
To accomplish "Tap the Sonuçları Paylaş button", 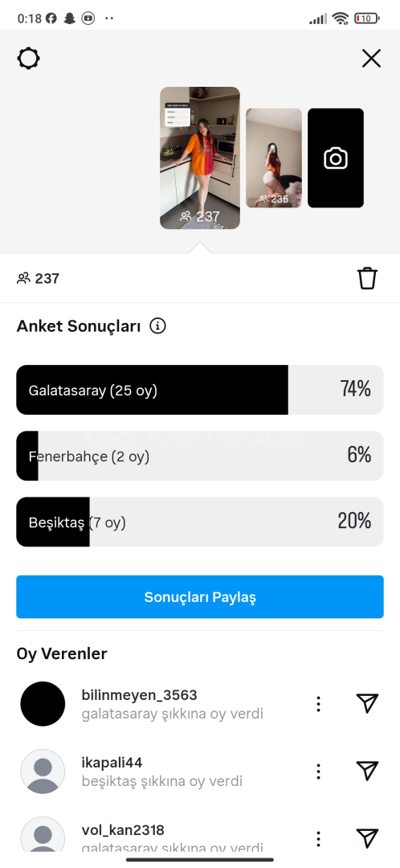I will (x=200, y=596).
